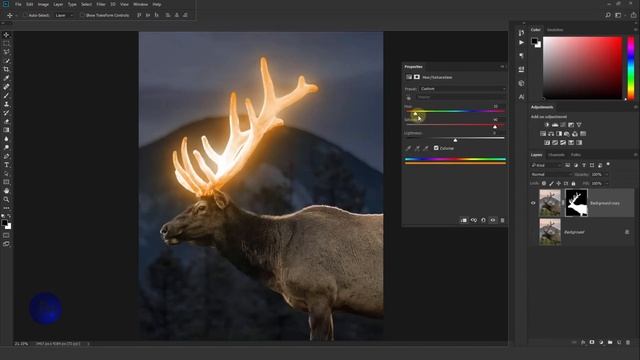Adjust the Saturation slider handle
Screen dimensions: 640x360
[495, 127]
